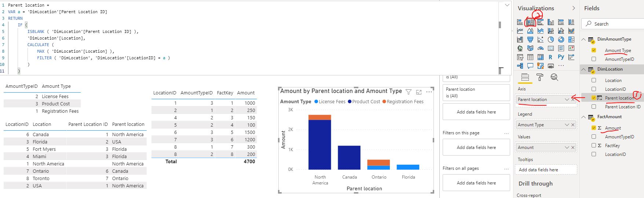Select the Q&A speech bubble visual
Screen dimensions: 644x198
pyautogui.click(x=530, y=66)
